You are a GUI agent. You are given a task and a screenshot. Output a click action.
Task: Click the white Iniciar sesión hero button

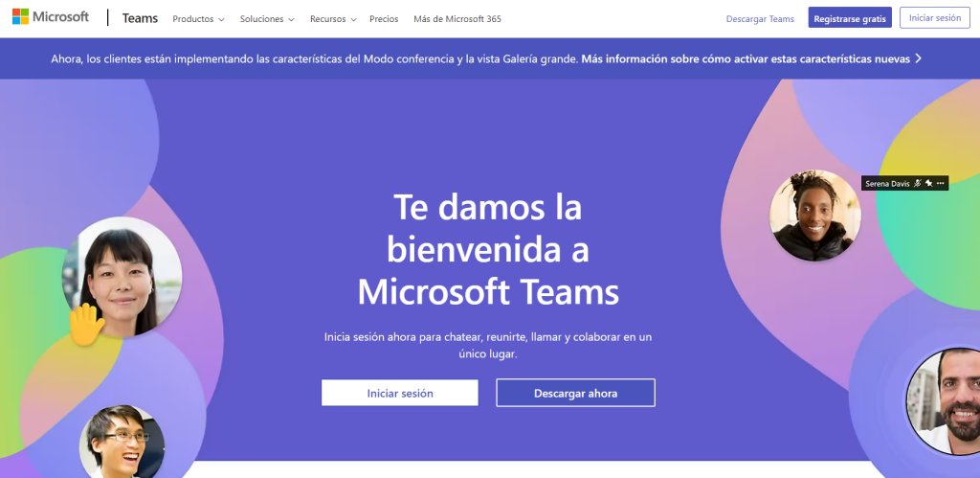pyautogui.click(x=400, y=393)
